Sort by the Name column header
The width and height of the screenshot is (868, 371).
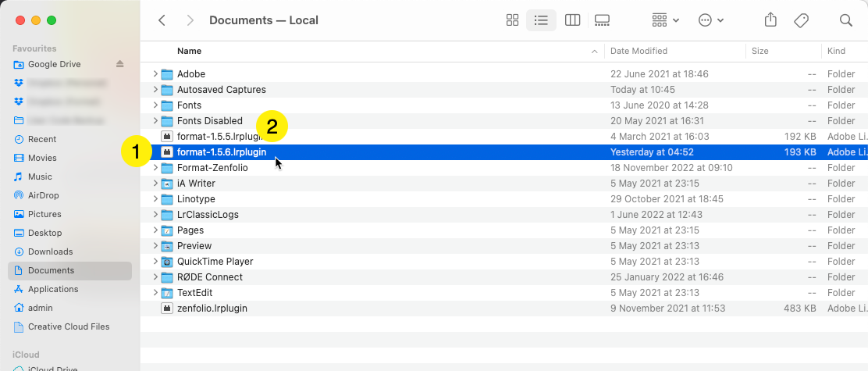[x=189, y=51]
